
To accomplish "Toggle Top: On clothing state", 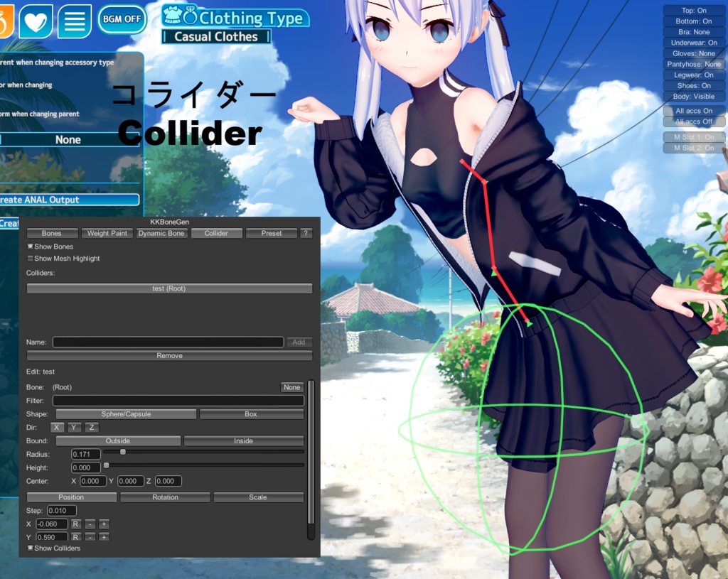I will tap(694, 10).
